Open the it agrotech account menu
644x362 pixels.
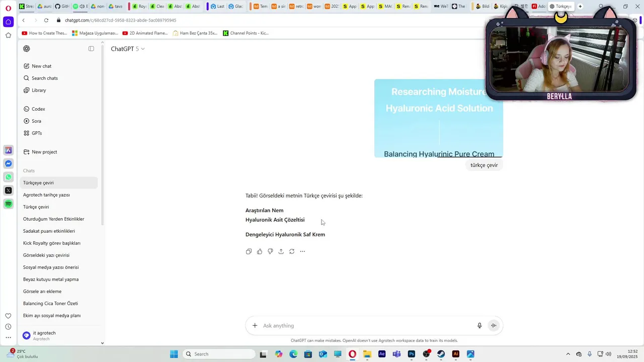(60, 335)
